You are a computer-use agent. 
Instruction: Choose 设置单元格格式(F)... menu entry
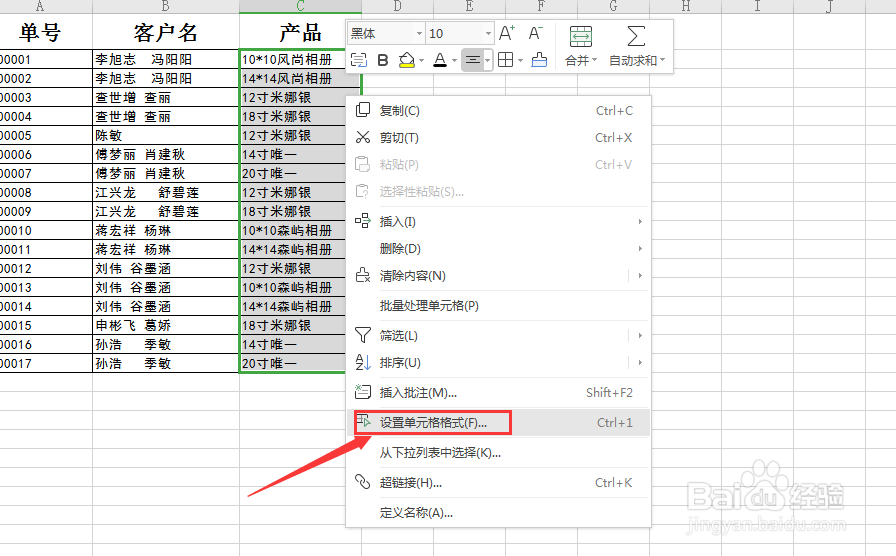(498, 423)
